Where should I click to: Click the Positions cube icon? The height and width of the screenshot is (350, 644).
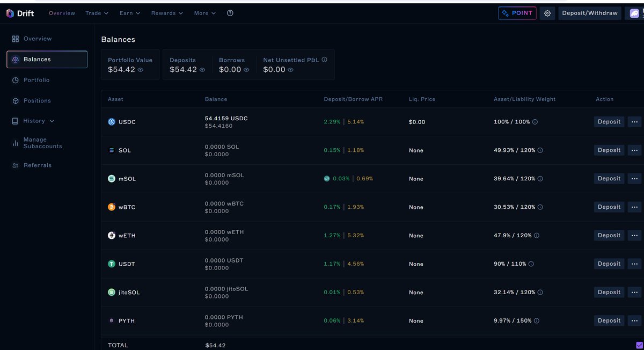tap(16, 101)
